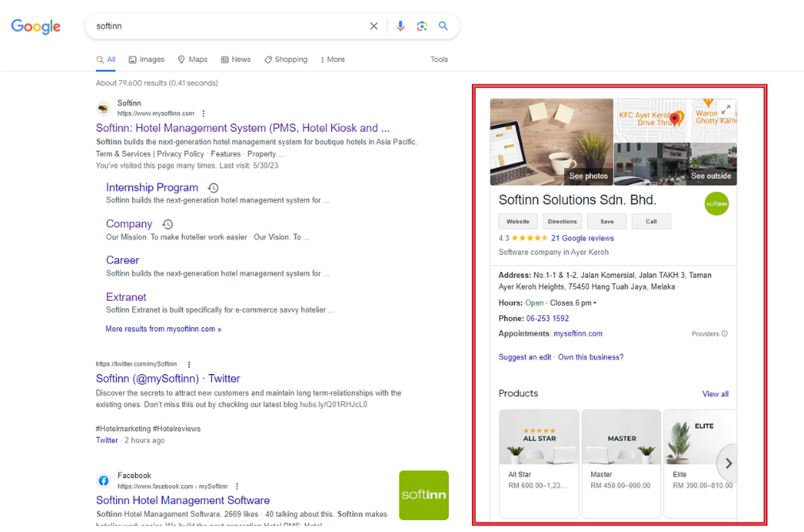Switch to the Images tab
804x532 pixels.
tap(146, 60)
